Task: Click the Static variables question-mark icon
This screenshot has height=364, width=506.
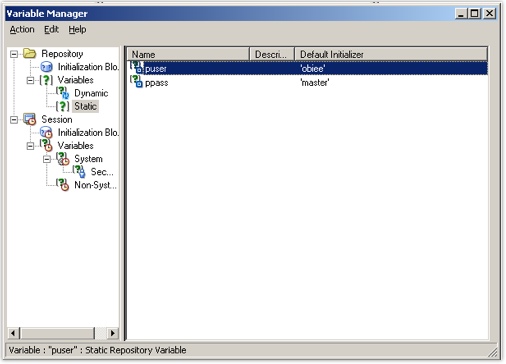Action: point(62,106)
